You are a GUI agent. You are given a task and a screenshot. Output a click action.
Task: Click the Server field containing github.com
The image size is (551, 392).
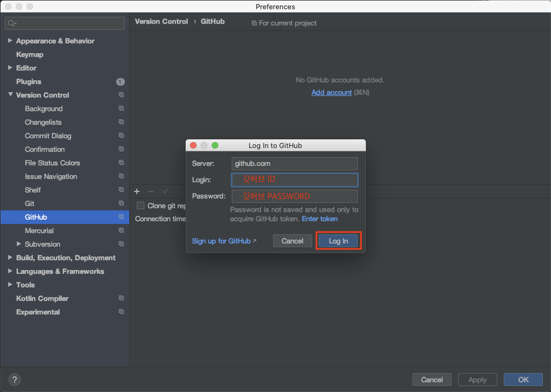pyautogui.click(x=294, y=164)
